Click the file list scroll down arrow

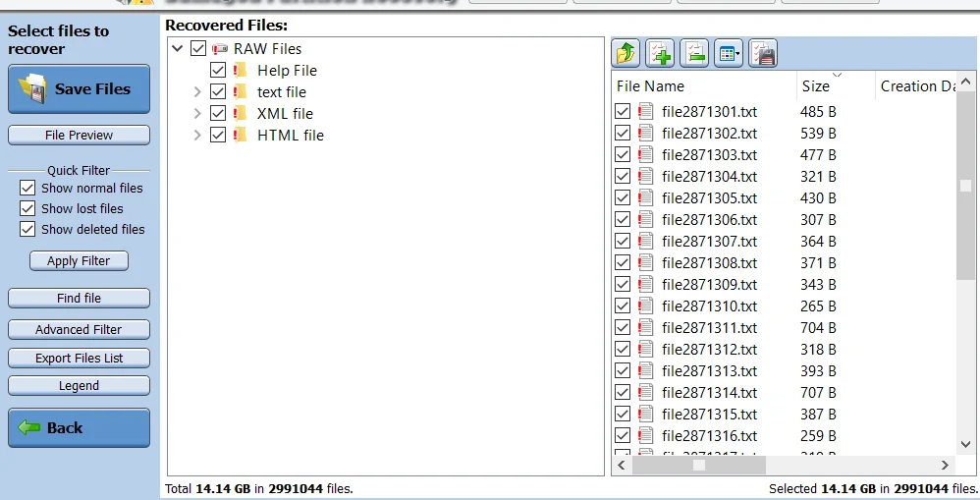[x=965, y=444]
